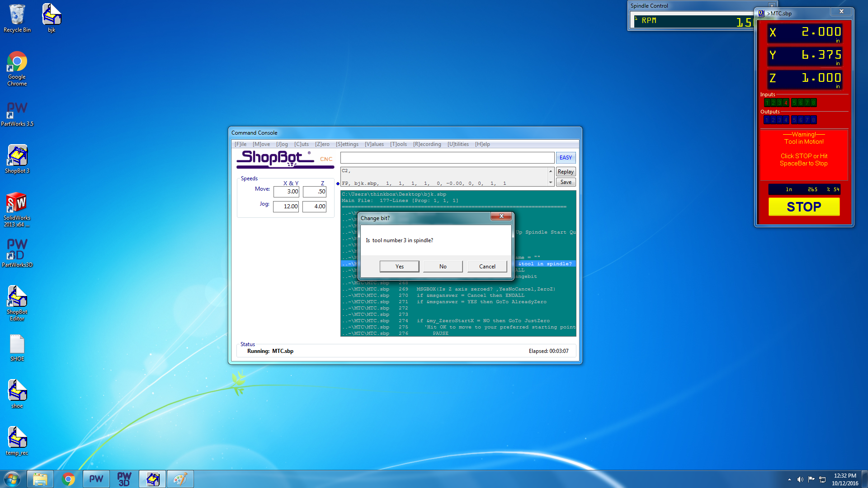Click the yellow STOP button

tap(804, 207)
